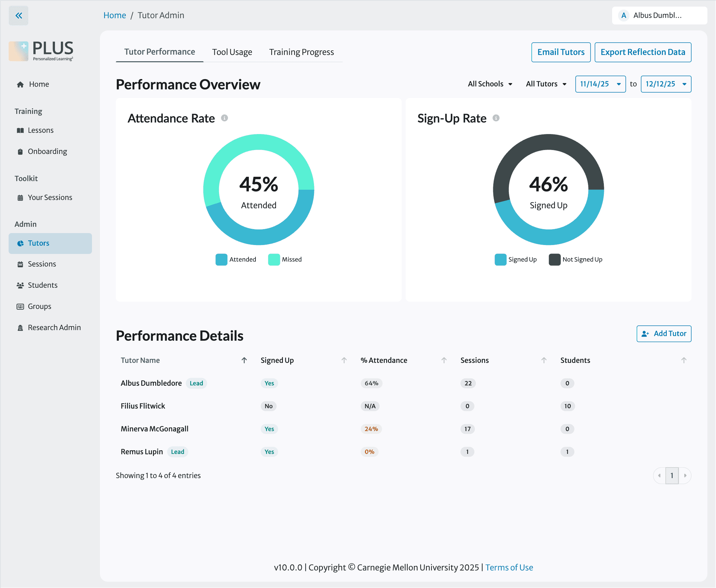Sort by Tutor Name arrow
Image resolution: width=716 pixels, height=588 pixels.
click(244, 360)
